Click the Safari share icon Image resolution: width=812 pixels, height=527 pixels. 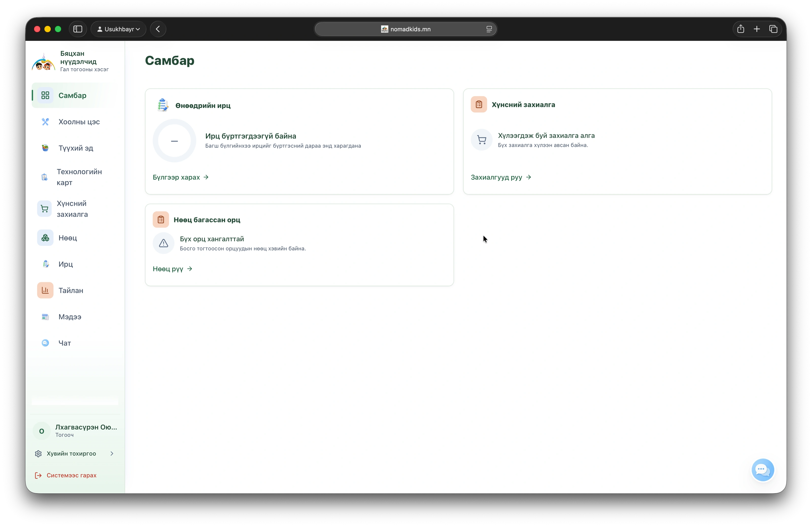point(740,29)
